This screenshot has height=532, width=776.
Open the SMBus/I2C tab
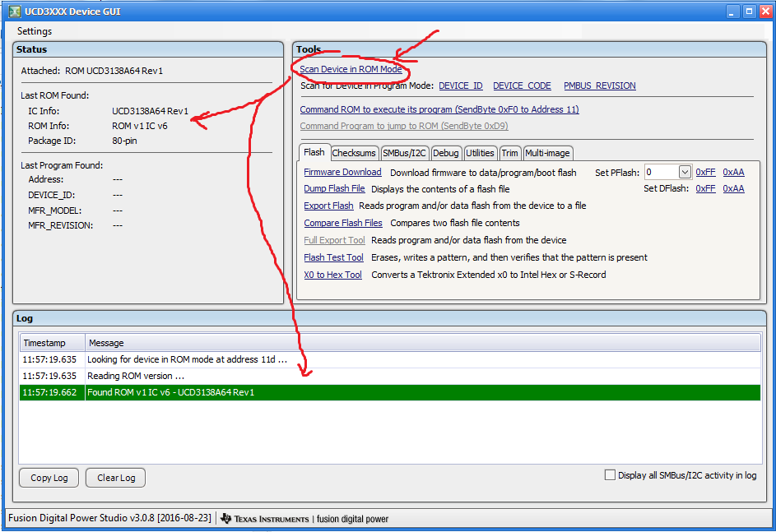pyautogui.click(x=404, y=153)
